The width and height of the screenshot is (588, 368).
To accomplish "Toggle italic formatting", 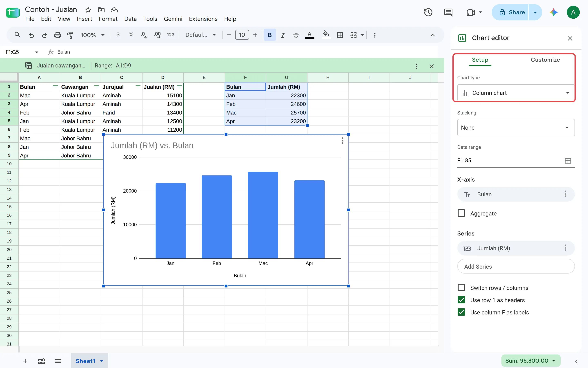I will click(x=283, y=35).
